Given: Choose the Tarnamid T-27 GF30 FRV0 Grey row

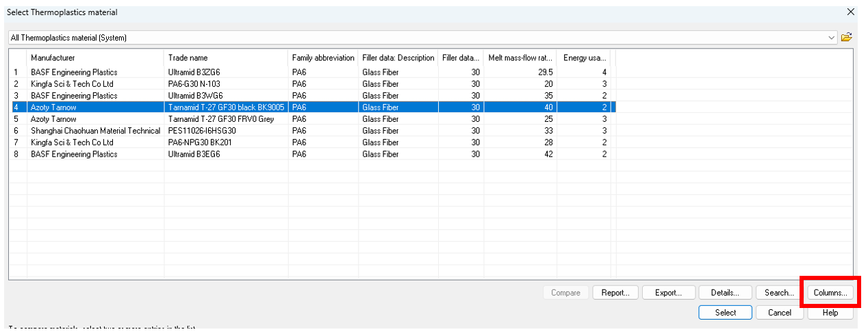Looking at the screenshot, I should [220, 119].
